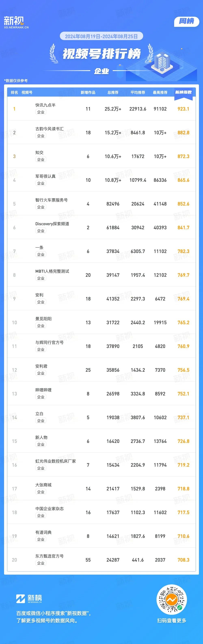203x644 pixels.
Task: Click the 最高推荐 column header
Action: 160,93
